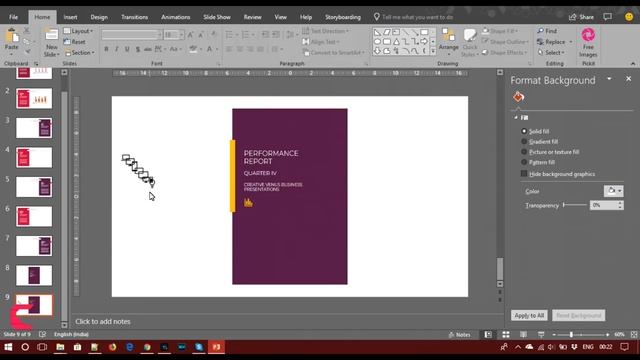Image resolution: width=640 pixels, height=360 pixels.
Task: Toggle Bold formatting
Action: 106,49
